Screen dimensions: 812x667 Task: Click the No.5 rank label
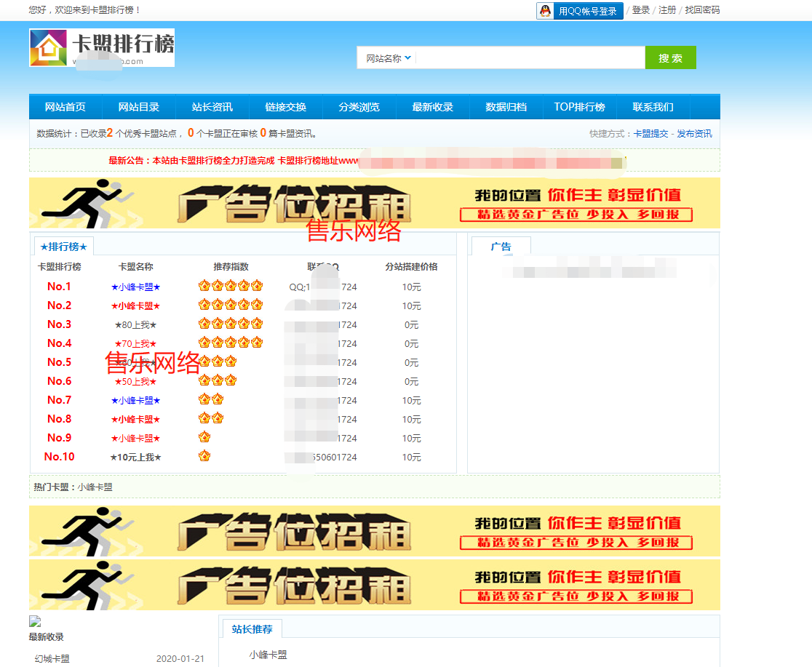point(60,362)
